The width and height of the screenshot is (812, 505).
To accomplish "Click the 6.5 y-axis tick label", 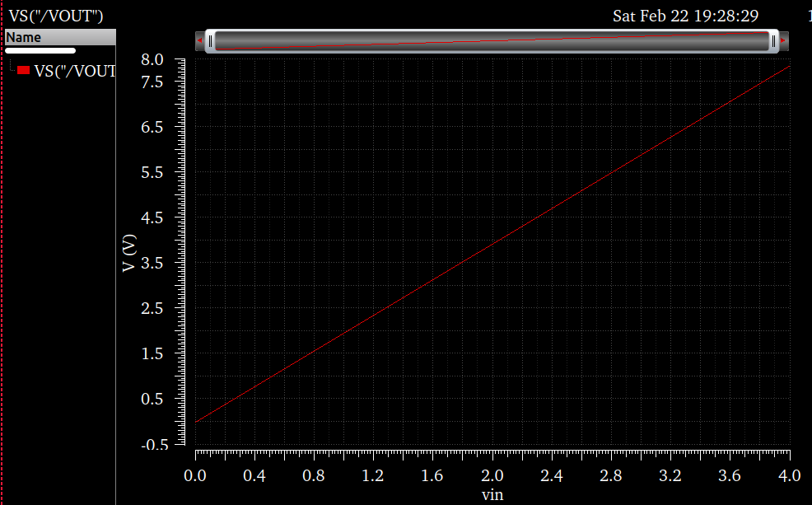I will [x=152, y=128].
